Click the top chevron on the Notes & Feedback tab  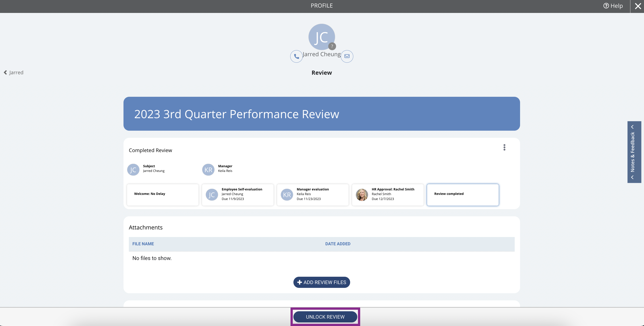(x=632, y=127)
